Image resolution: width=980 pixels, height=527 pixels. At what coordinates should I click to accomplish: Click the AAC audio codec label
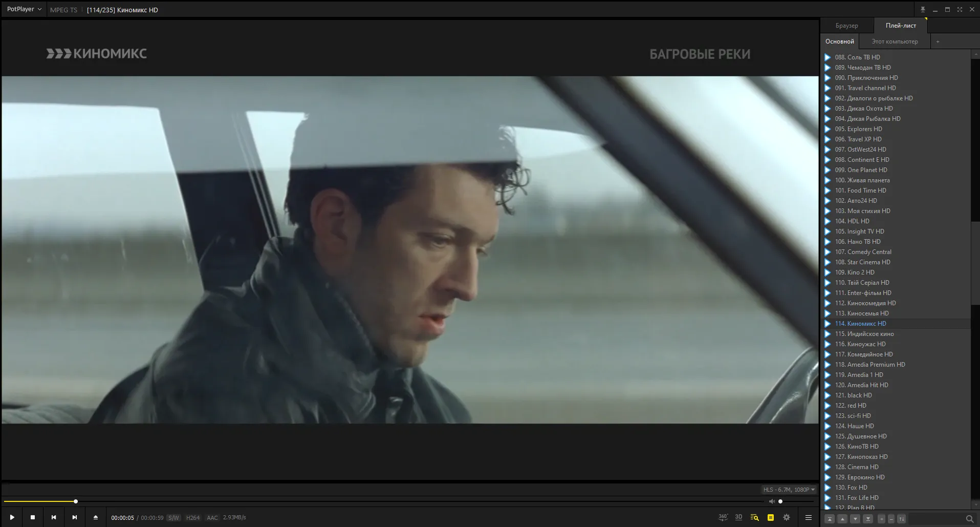(212, 518)
